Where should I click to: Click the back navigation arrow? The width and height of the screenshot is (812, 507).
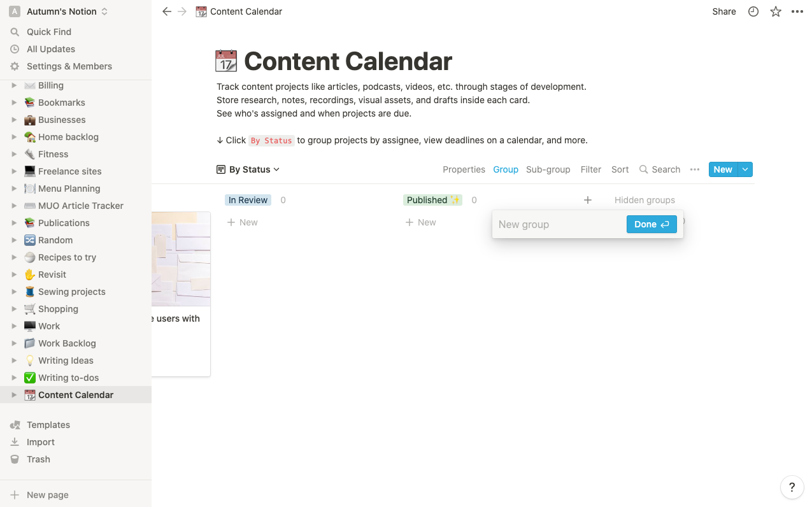167,11
